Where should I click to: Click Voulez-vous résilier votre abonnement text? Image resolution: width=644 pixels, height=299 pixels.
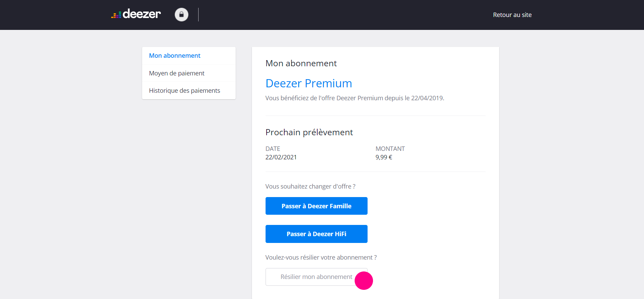pyautogui.click(x=321, y=258)
